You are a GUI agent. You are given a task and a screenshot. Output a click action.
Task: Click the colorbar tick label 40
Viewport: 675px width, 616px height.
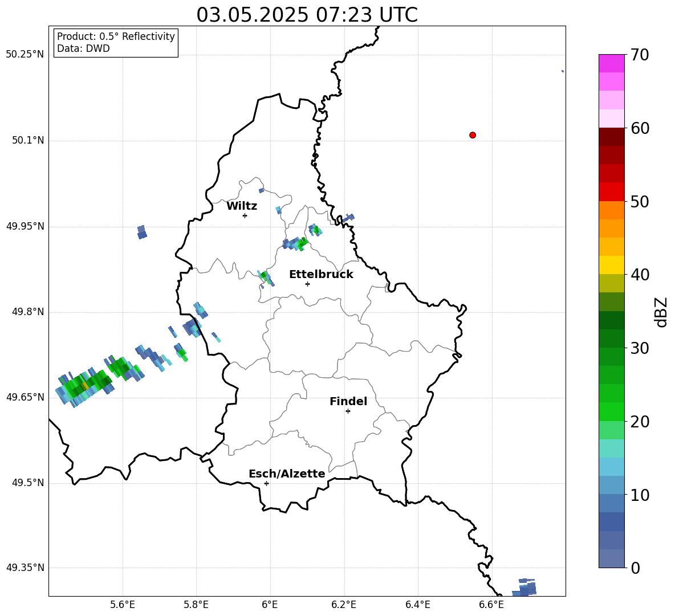640,275
